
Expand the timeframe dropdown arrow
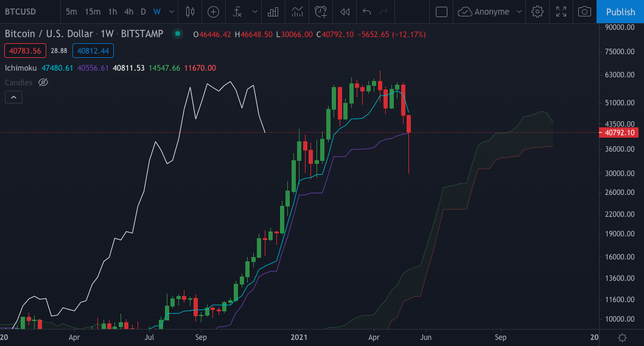pos(172,12)
